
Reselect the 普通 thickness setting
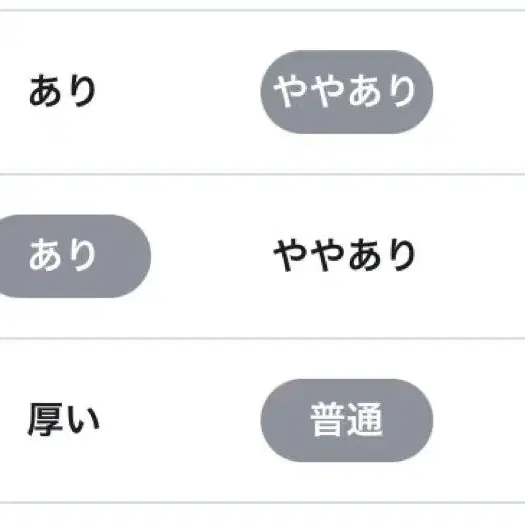(x=347, y=421)
